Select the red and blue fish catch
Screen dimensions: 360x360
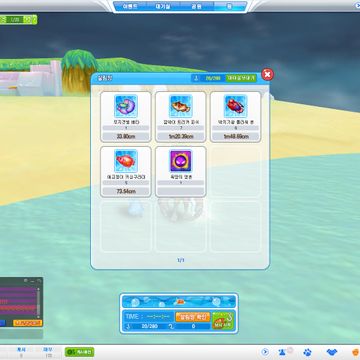(235, 117)
